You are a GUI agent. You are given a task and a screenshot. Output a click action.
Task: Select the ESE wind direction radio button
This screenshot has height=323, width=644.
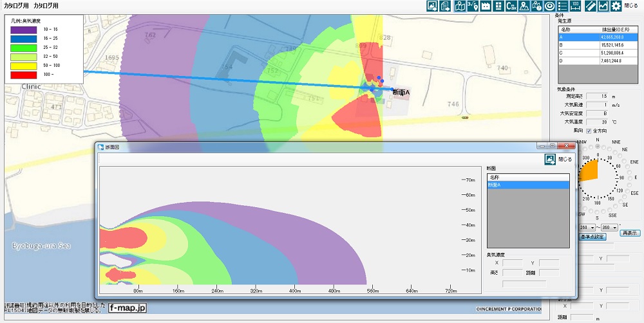(626, 190)
